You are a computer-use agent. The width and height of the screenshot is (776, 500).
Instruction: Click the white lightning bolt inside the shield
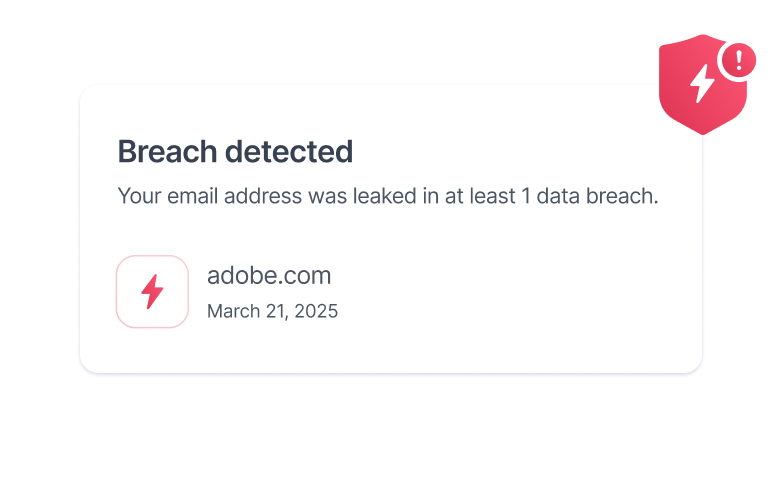pos(703,84)
